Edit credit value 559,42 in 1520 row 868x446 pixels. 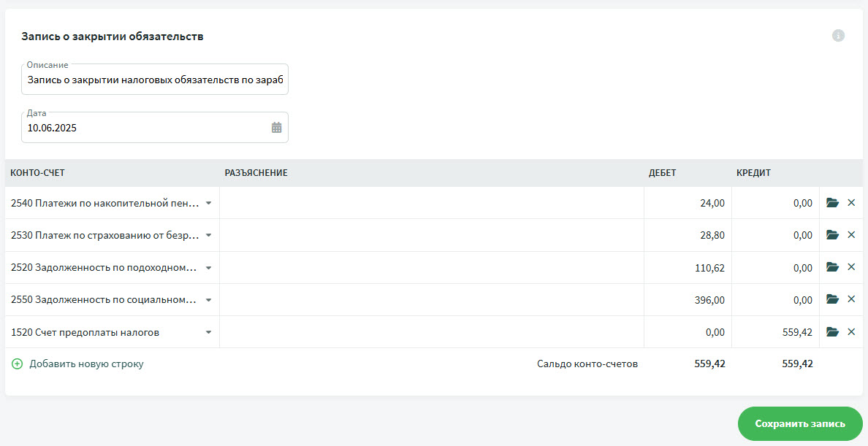(775, 332)
